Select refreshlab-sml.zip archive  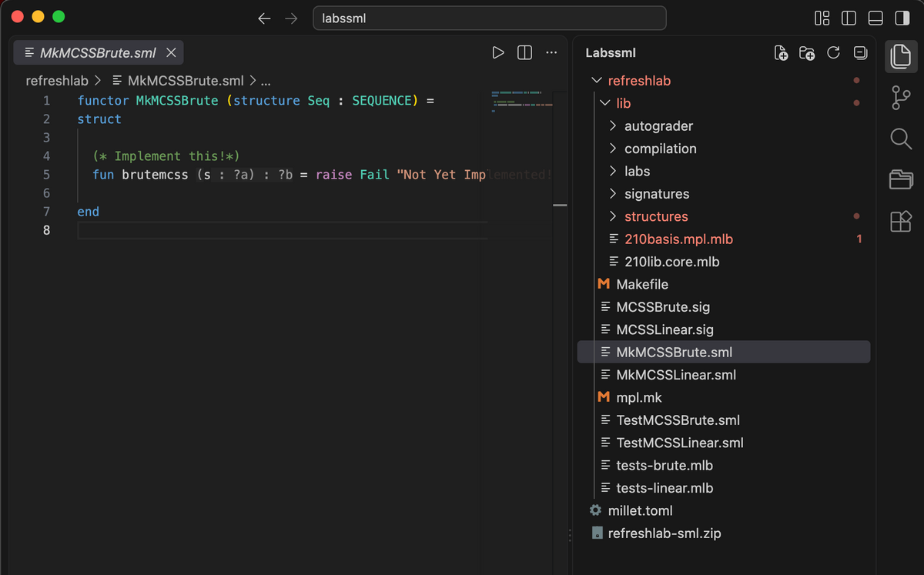[x=724, y=533]
